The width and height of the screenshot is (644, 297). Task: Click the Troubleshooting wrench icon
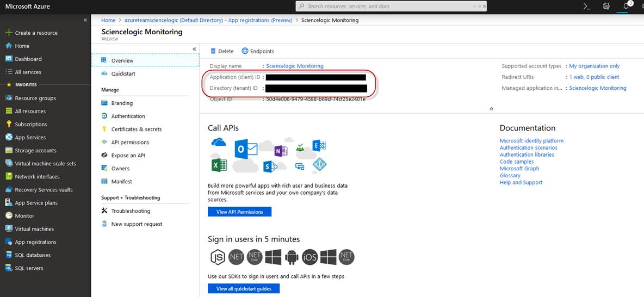[104, 211]
